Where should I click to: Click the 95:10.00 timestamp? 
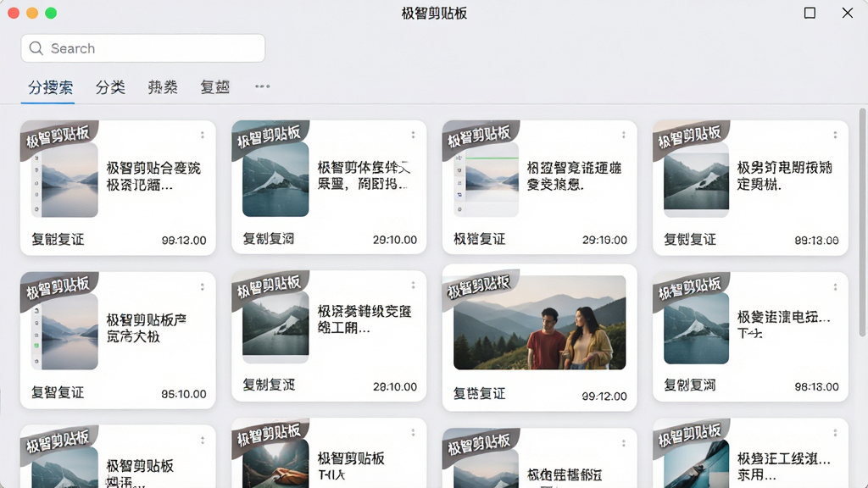[184, 394]
